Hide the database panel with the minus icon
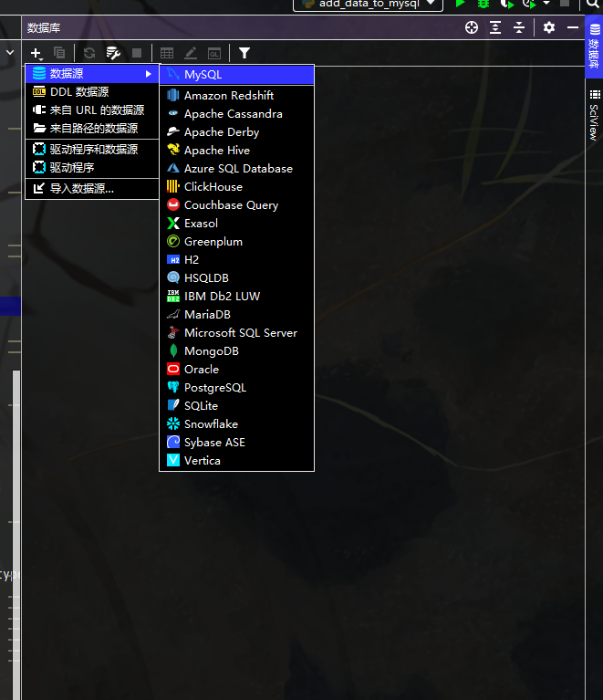Image resolution: width=603 pixels, height=700 pixels. coord(573,27)
